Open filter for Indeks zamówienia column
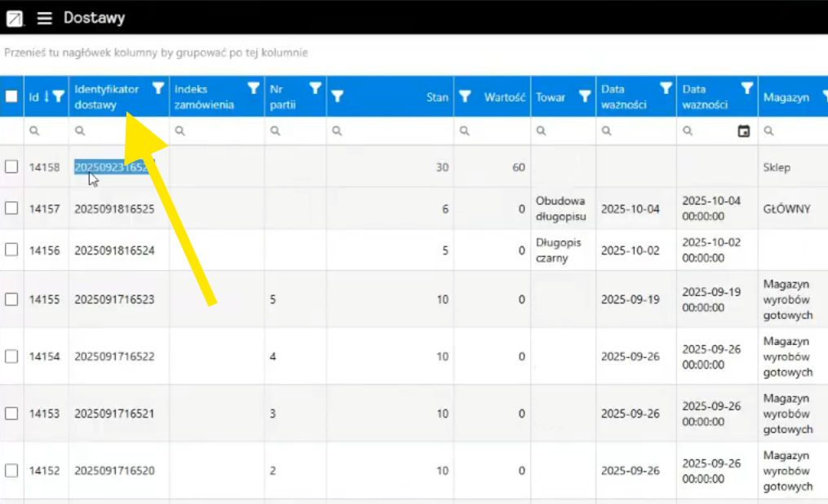This screenshot has width=828, height=504. (254, 89)
